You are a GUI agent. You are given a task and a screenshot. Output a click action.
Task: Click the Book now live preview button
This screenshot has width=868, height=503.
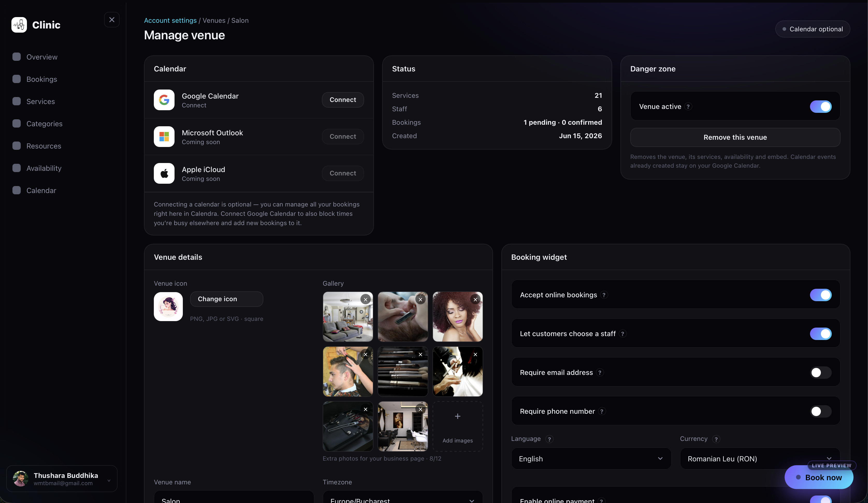[x=819, y=478]
